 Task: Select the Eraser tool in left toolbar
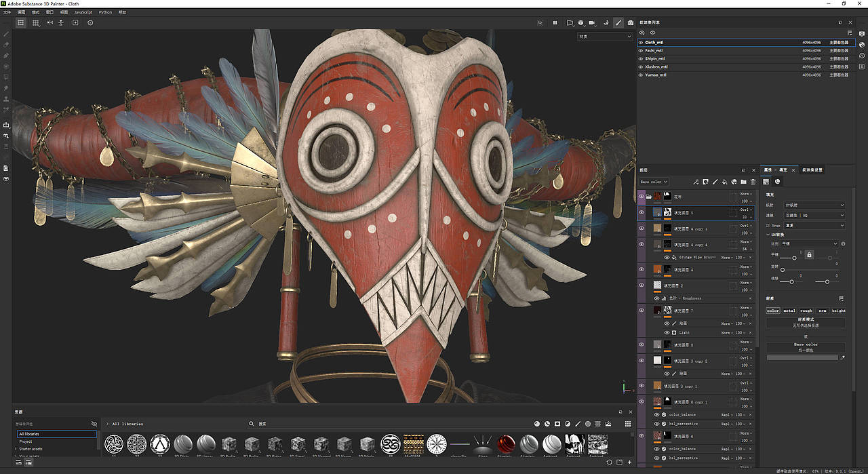pyautogui.click(x=6, y=44)
